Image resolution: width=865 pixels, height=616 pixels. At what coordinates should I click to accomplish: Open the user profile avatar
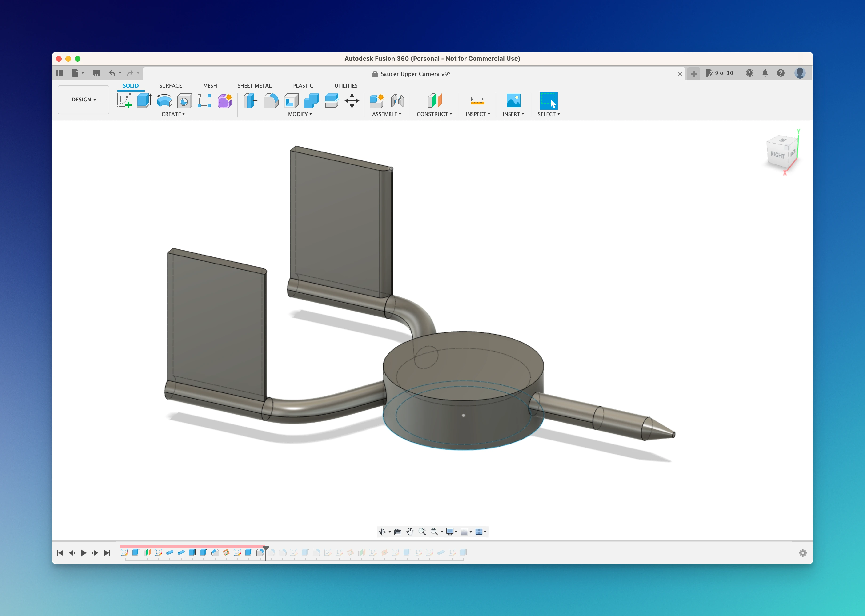pyautogui.click(x=800, y=73)
